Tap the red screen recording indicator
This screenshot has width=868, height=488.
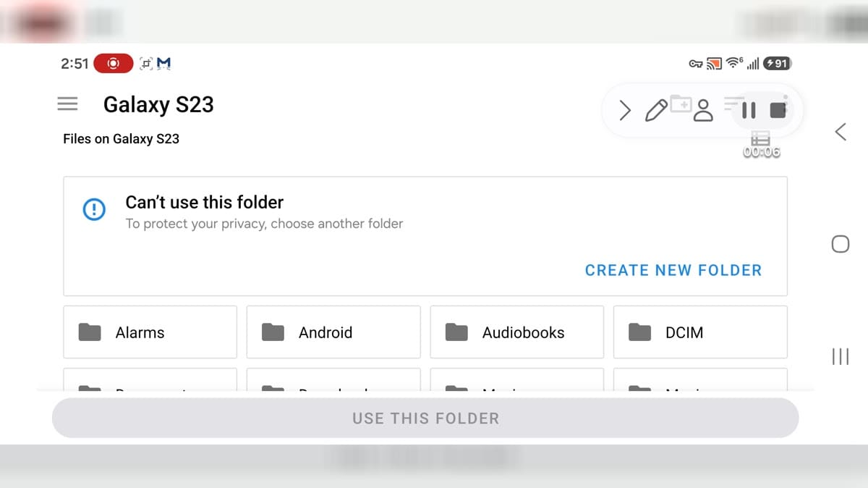pyautogui.click(x=114, y=63)
